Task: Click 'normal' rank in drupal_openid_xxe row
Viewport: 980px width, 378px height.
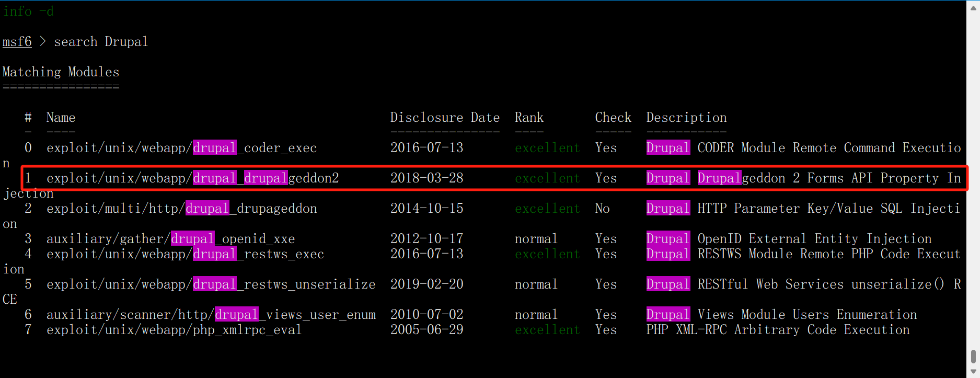Action: pyautogui.click(x=536, y=239)
